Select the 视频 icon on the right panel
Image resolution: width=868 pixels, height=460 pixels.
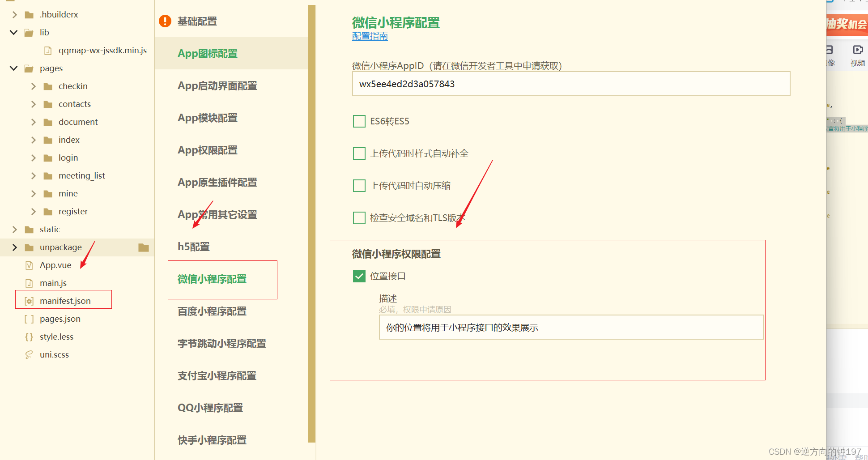(x=858, y=50)
